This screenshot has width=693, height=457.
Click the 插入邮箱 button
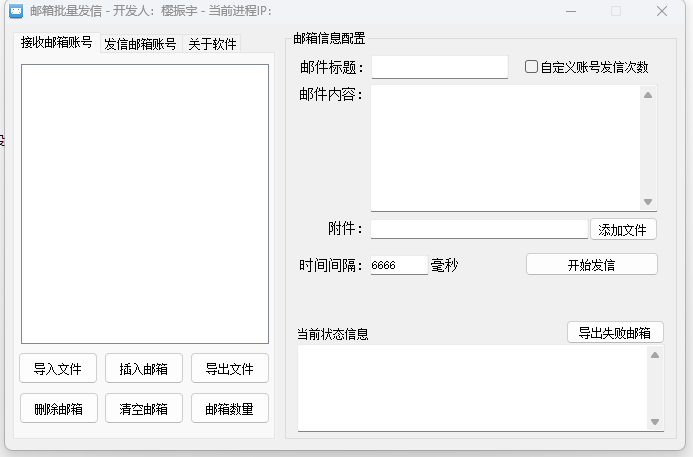(144, 369)
